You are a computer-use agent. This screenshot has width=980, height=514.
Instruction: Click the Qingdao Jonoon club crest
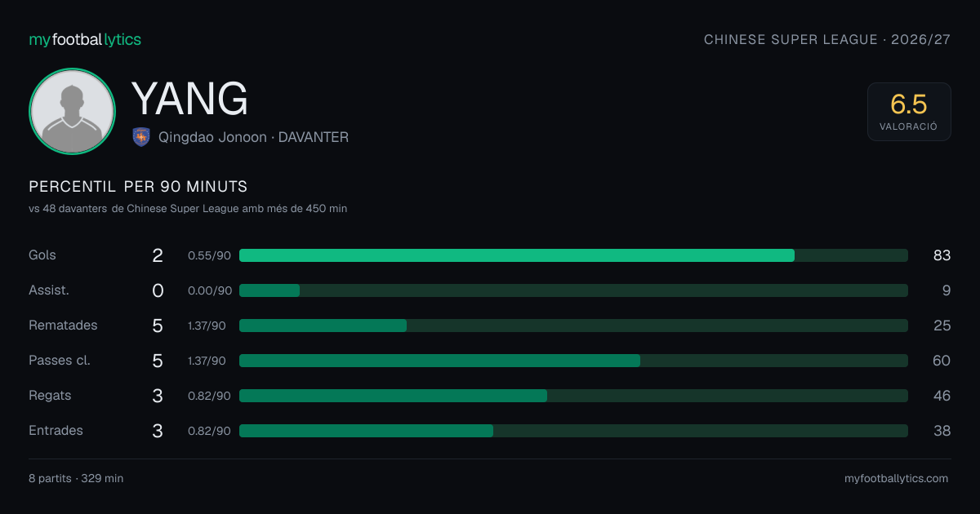coord(141,137)
